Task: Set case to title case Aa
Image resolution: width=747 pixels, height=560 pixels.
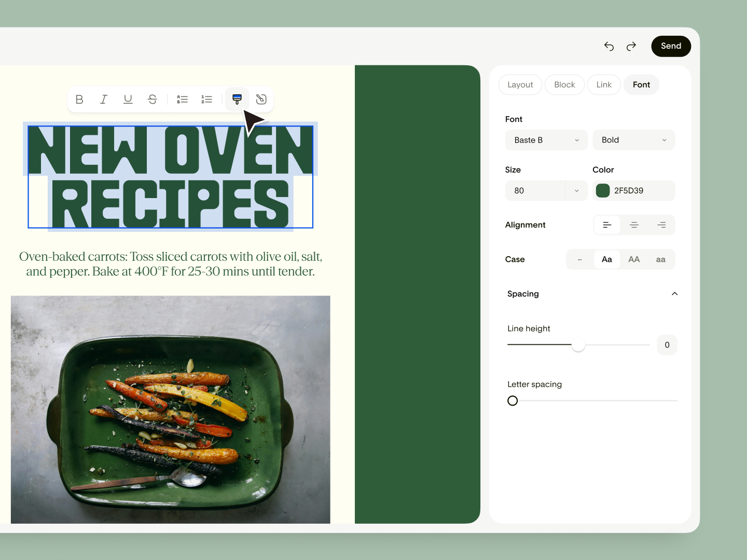Action: click(x=607, y=259)
